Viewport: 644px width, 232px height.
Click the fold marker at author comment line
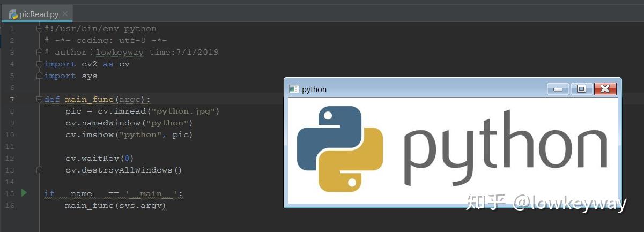(39, 53)
